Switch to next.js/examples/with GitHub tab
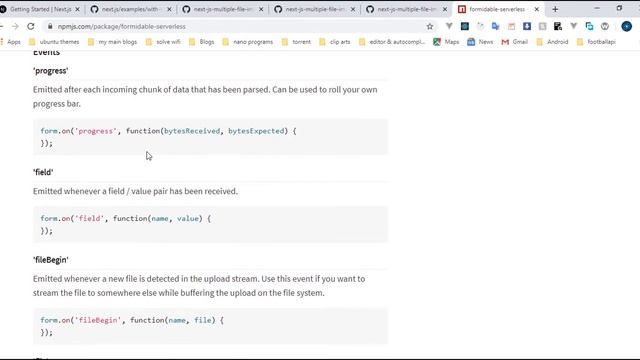The image size is (640, 360). point(131,9)
